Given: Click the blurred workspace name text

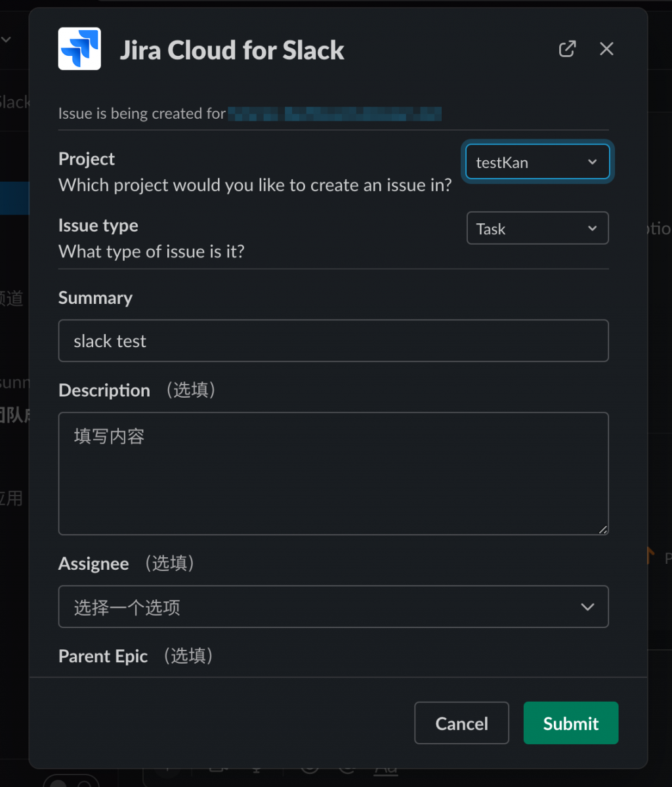Looking at the screenshot, I should click(x=335, y=114).
